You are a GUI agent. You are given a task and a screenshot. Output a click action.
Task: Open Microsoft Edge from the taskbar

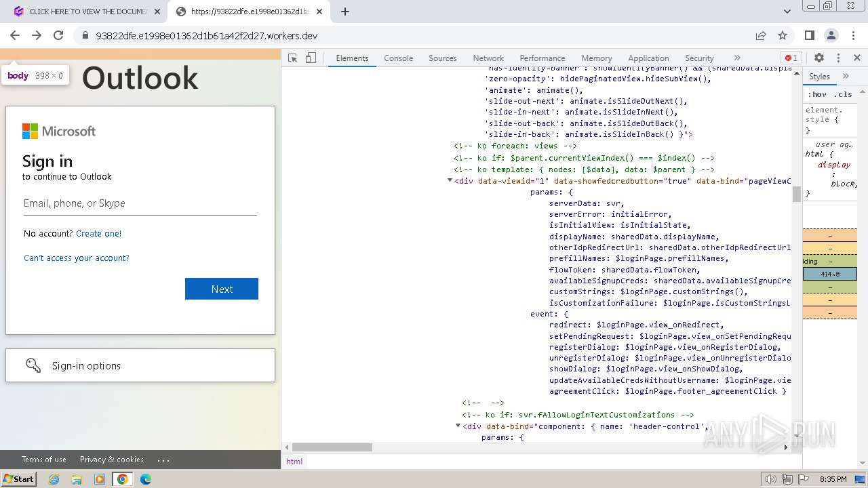(x=146, y=479)
